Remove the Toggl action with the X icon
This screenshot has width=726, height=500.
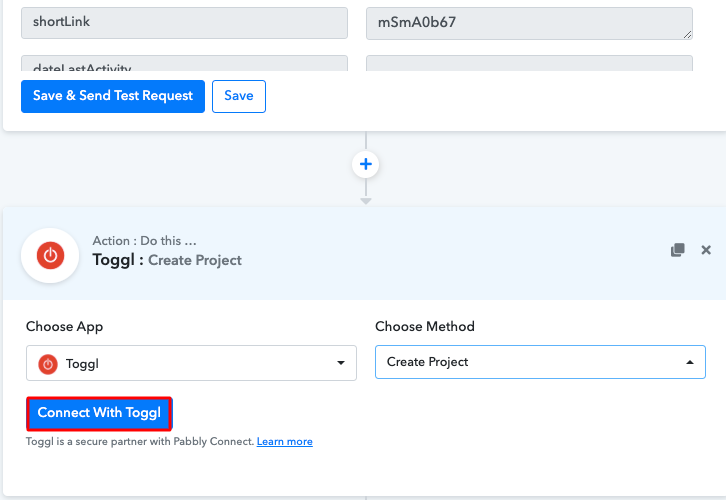tap(706, 250)
